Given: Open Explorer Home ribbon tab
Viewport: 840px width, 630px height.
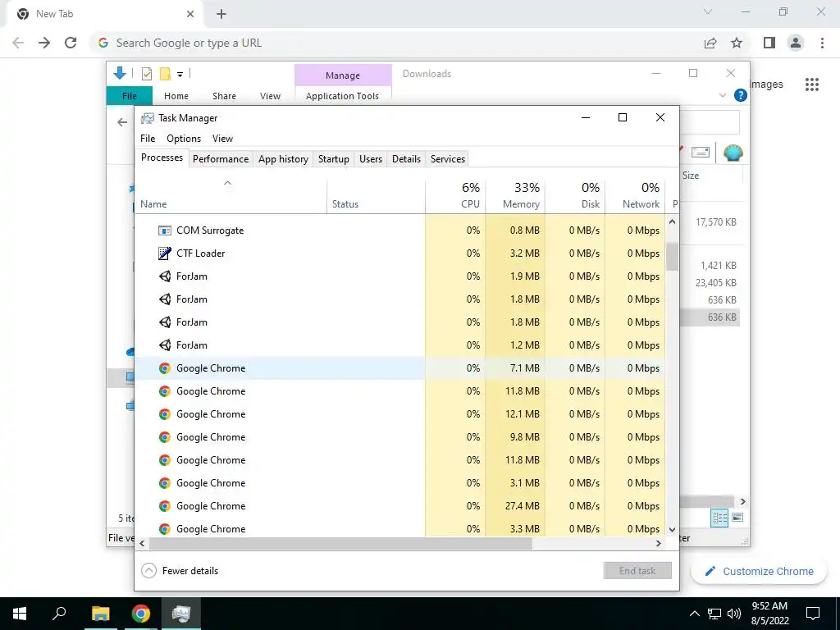Looking at the screenshot, I should click(x=176, y=96).
